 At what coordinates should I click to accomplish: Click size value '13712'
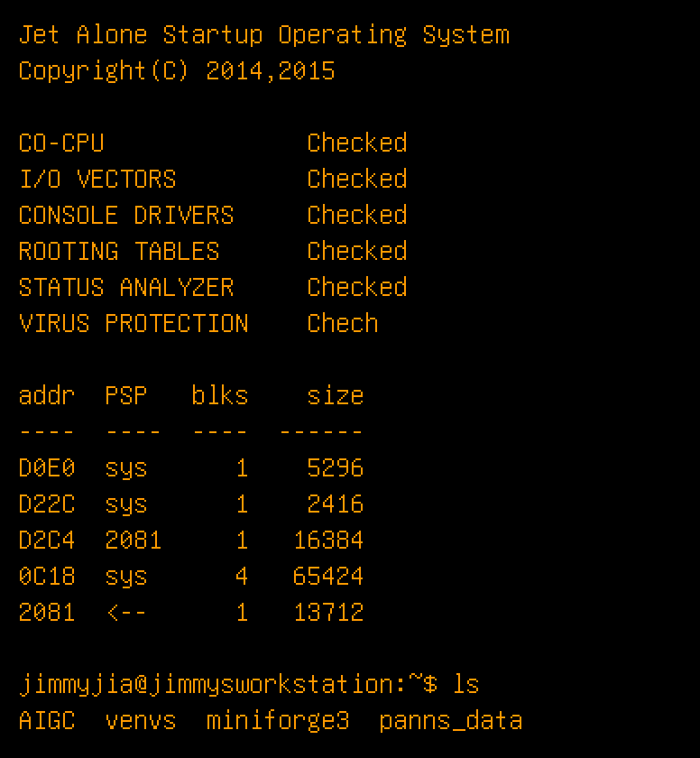tap(328, 613)
